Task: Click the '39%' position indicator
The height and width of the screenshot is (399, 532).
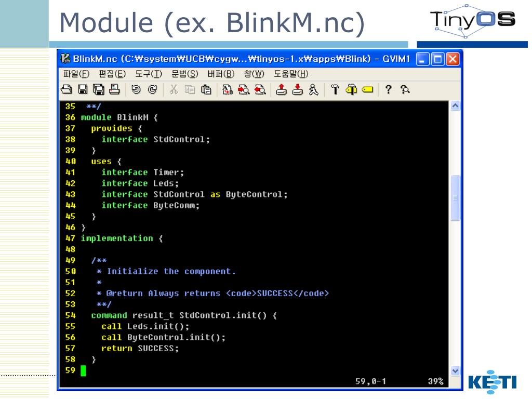Action: click(436, 381)
